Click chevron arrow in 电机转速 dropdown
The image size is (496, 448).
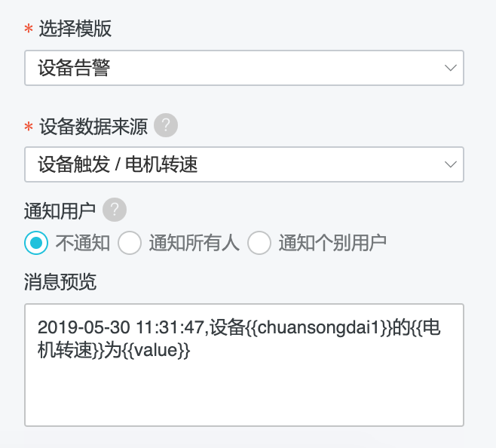[451, 164]
